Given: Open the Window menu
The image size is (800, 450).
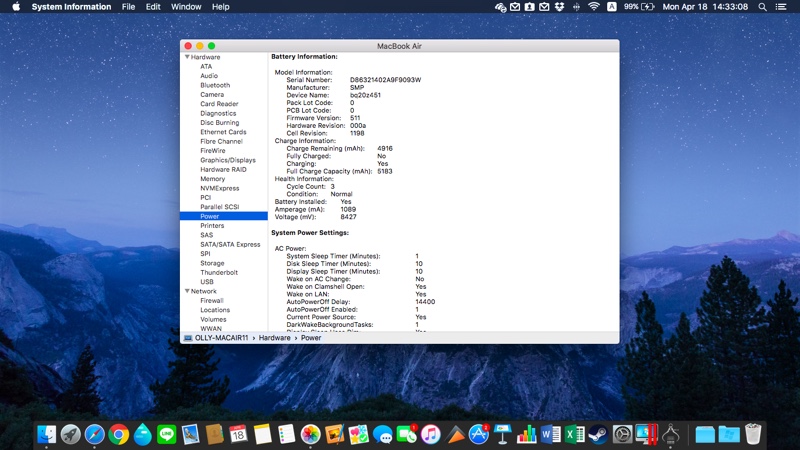Looking at the screenshot, I should pyautogui.click(x=186, y=7).
